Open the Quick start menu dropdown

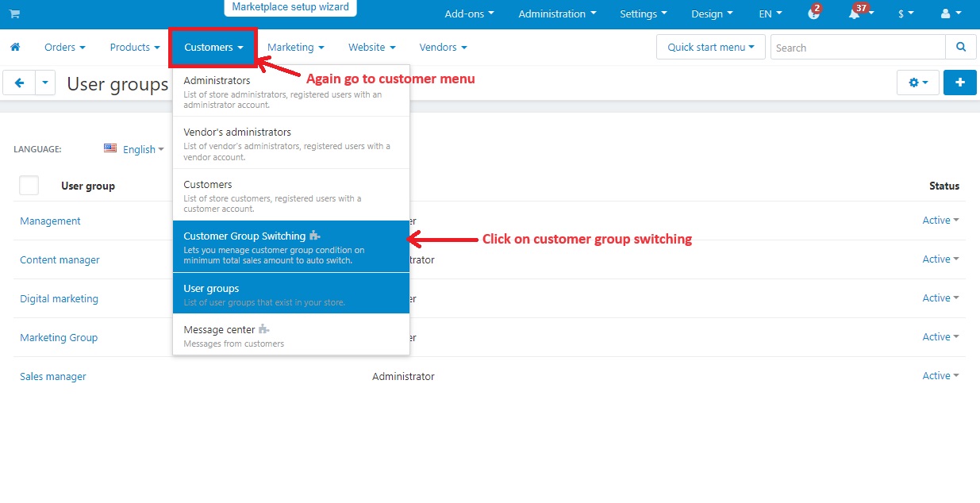point(710,48)
